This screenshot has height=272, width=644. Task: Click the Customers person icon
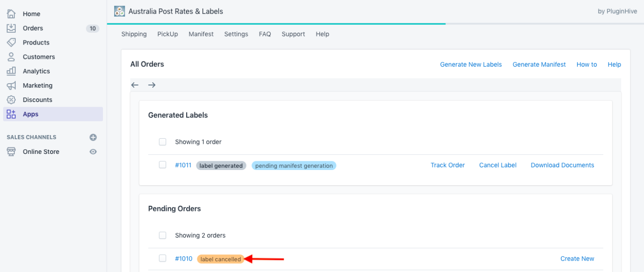[11, 57]
